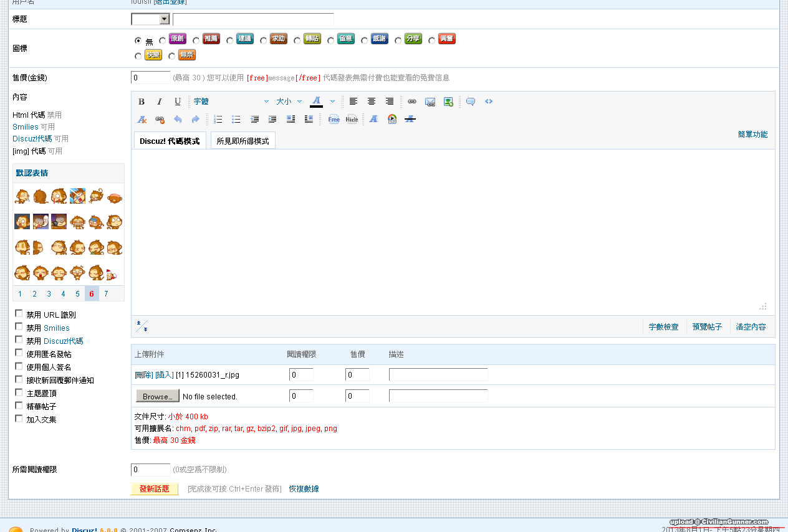This screenshot has height=532, width=788.
Task: Center align the text
Action: (372, 102)
